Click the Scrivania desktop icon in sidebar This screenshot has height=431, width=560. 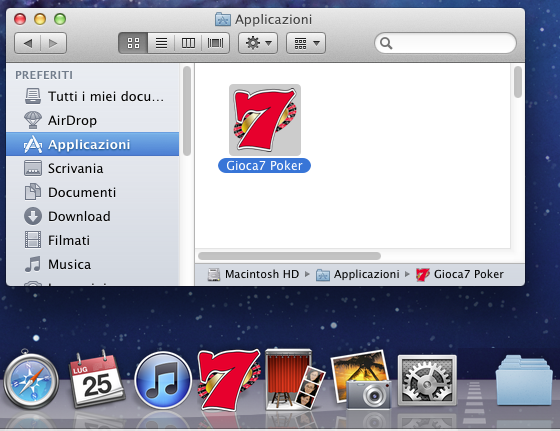pyautogui.click(x=33, y=168)
